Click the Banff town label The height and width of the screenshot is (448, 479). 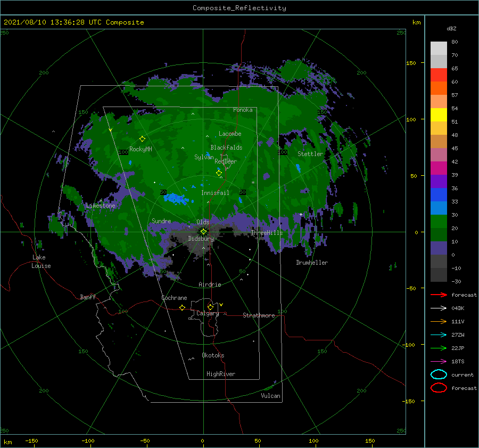coord(88,297)
